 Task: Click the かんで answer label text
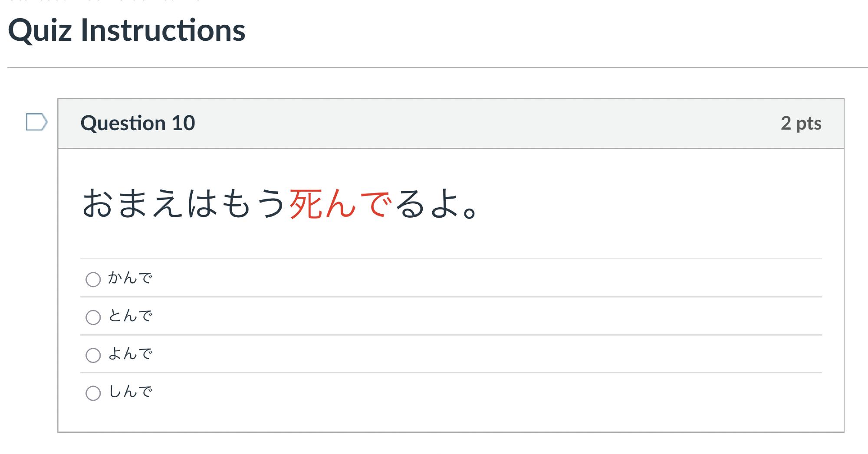pyautogui.click(x=130, y=278)
